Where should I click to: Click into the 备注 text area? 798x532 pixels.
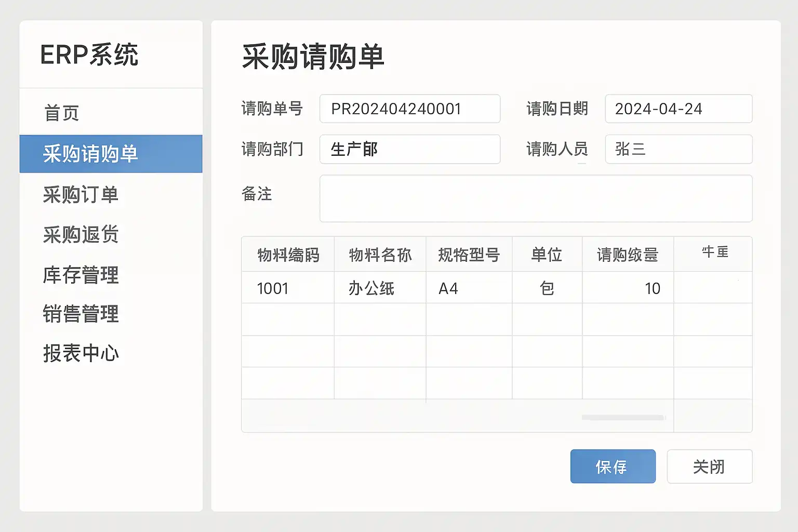tap(536, 198)
